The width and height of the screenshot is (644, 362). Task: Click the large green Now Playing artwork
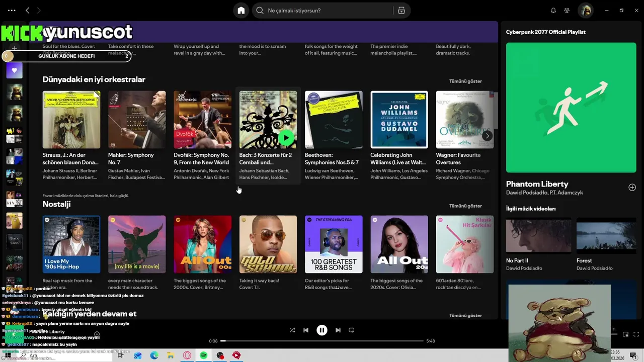(571, 108)
